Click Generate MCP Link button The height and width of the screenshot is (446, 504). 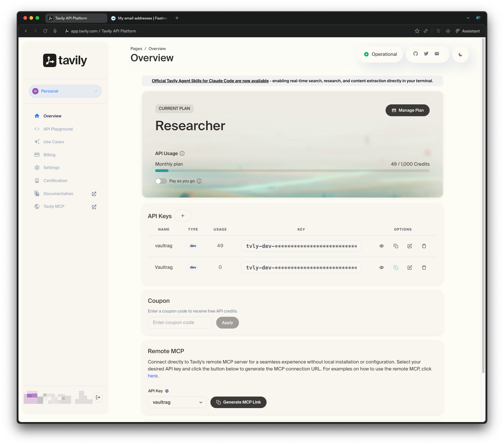[x=238, y=402]
